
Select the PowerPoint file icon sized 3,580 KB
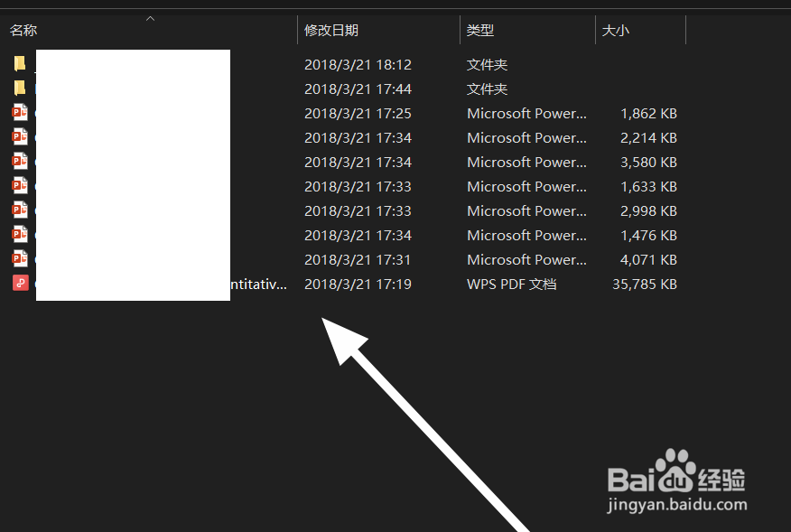pyautogui.click(x=20, y=161)
